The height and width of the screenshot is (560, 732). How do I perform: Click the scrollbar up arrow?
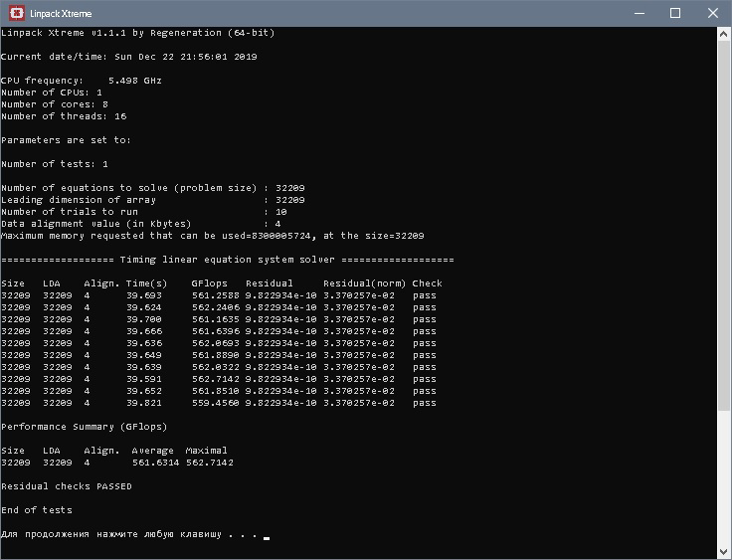724,34
